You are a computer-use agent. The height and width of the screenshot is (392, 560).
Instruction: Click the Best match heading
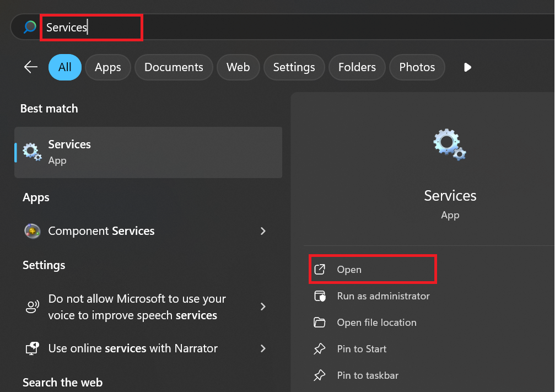coord(49,109)
